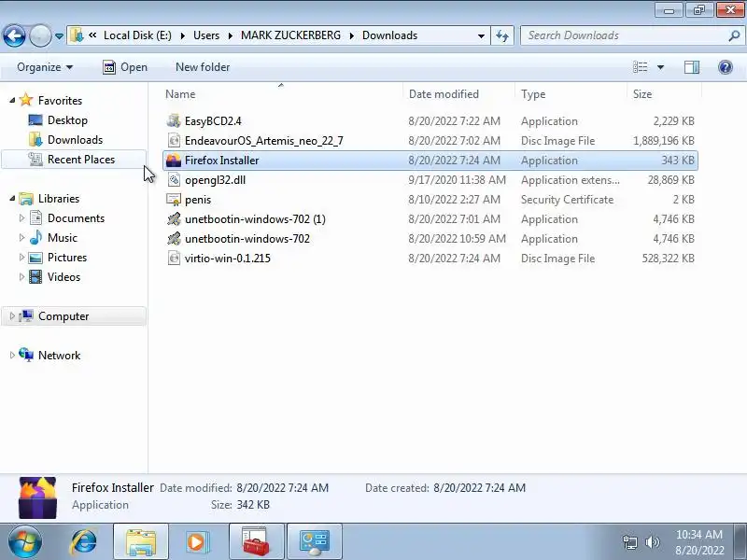The image size is (747, 560).
Task: Click the Security Certificate type cell
Action: [567, 199]
